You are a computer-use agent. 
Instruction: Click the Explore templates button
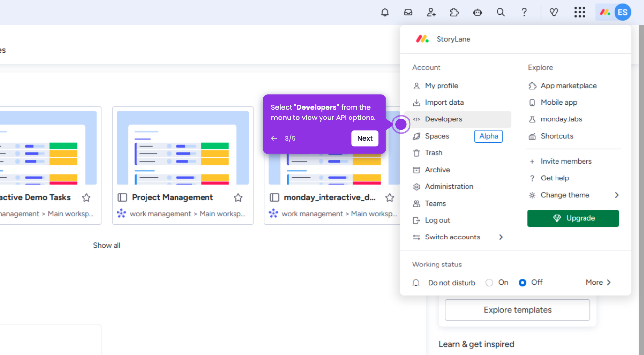point(517,310)
